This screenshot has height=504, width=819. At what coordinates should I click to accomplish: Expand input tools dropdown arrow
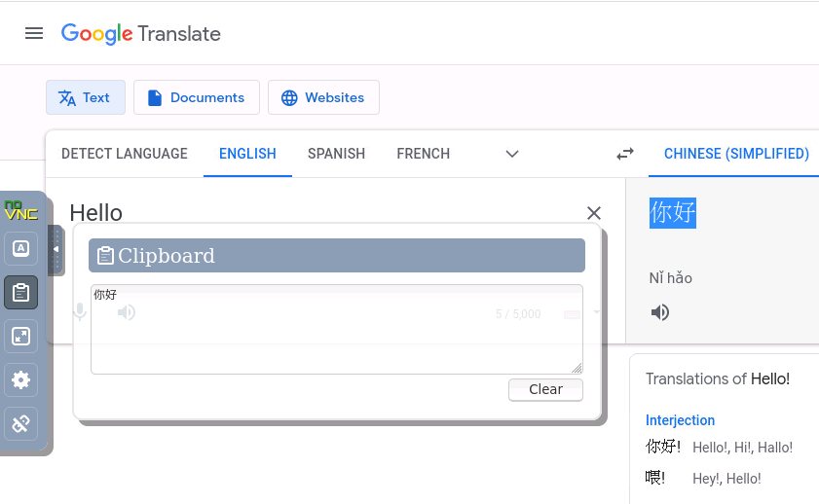click(x=596, y=312)
